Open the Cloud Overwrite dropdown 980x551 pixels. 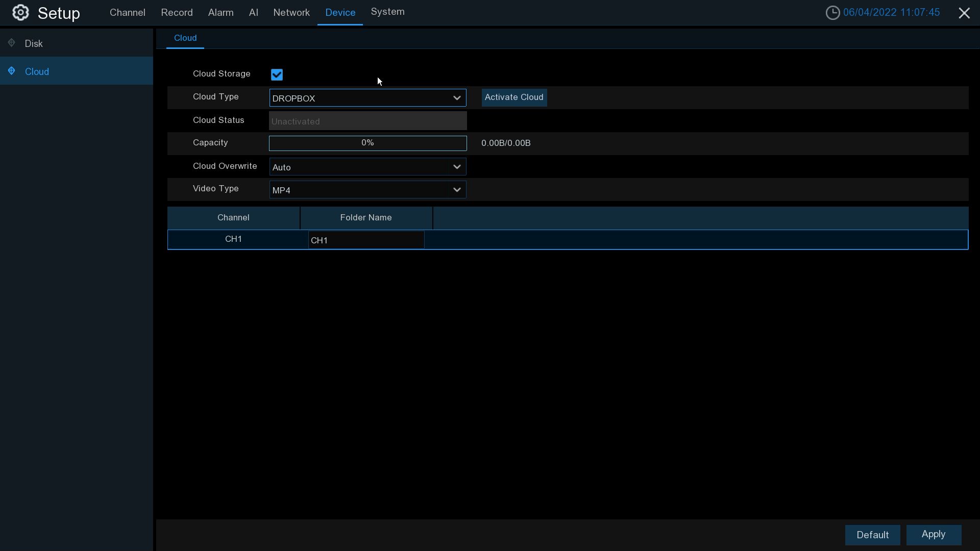[x=367, y=167]
